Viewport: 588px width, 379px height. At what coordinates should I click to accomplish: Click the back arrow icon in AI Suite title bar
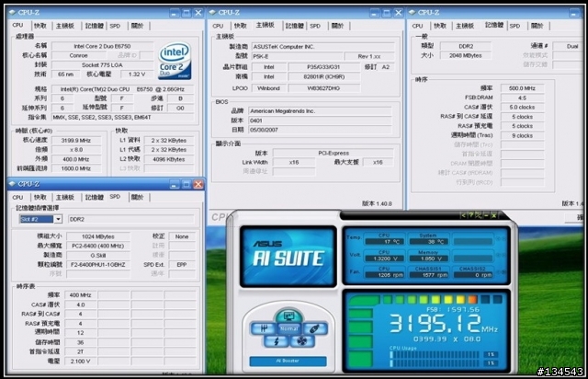pos(463,215)
